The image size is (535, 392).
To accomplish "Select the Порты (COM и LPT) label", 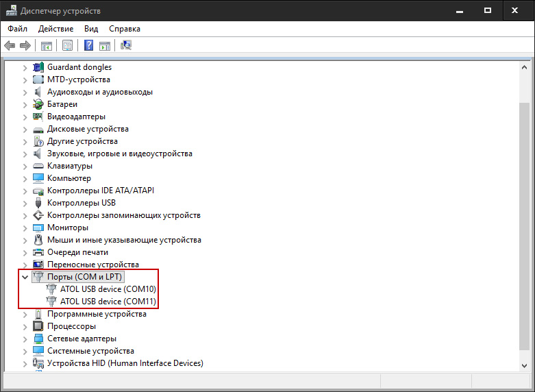I will (x=84, y=277).
